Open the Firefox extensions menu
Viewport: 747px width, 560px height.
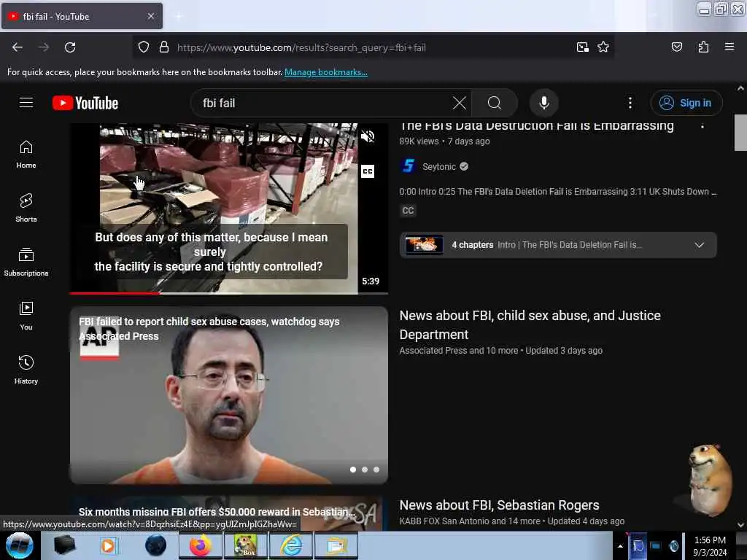(x=703, y=47)
